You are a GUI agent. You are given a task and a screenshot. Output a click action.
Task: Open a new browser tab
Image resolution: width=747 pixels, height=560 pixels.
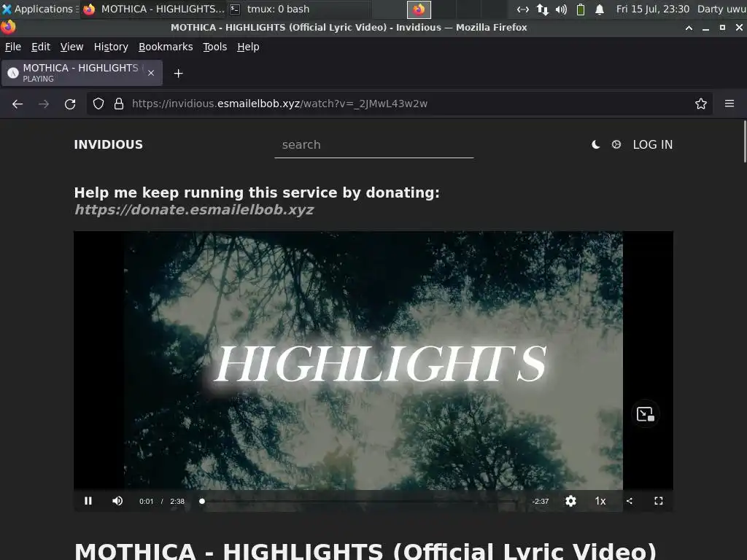click(178, 74)
